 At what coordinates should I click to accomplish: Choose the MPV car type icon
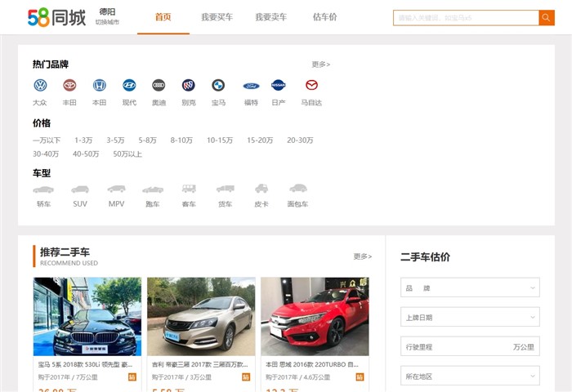[x=116, y=189]
